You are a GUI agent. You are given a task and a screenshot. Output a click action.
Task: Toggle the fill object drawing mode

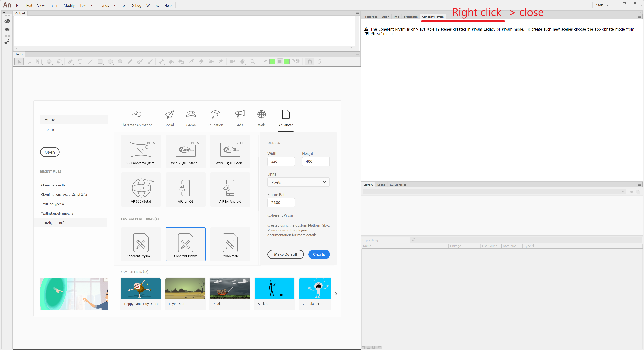point(280,62)
